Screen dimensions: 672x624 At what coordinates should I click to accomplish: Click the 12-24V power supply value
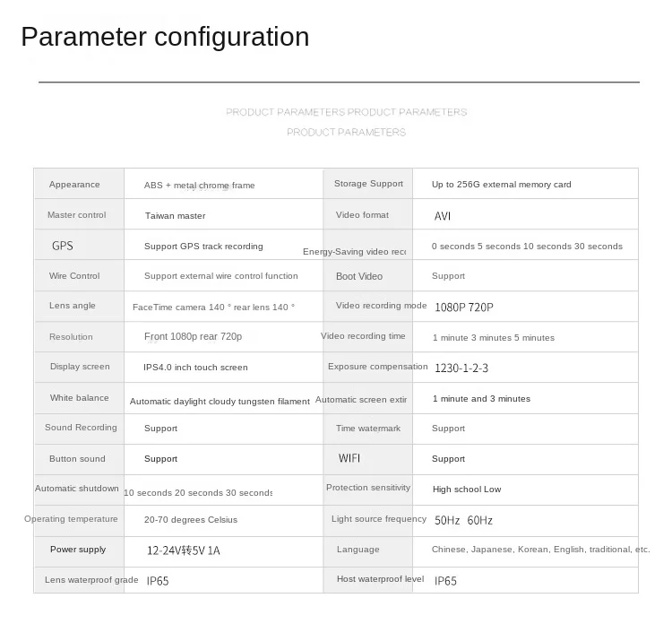pos(184,550)
